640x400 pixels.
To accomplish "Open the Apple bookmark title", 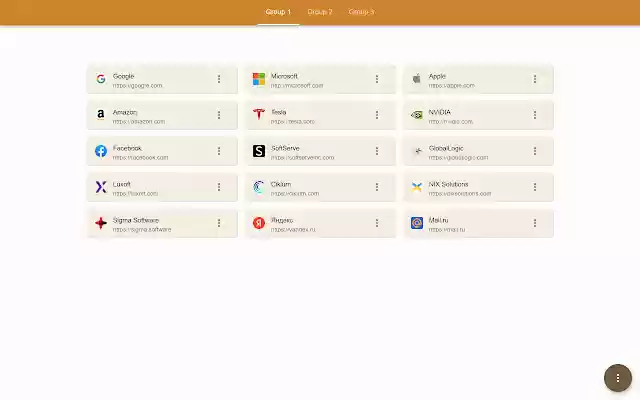I will 437,76.
